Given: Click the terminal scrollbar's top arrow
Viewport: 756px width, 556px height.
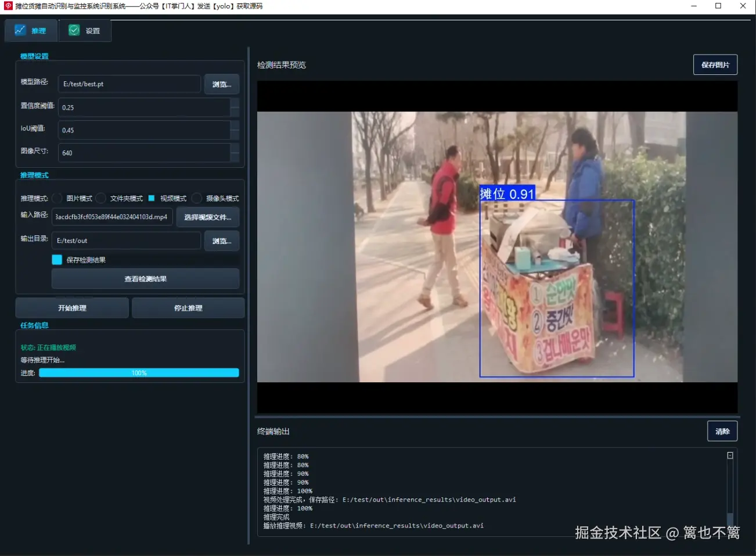Looking at the screenshot, I should click(x=730, y=455).
